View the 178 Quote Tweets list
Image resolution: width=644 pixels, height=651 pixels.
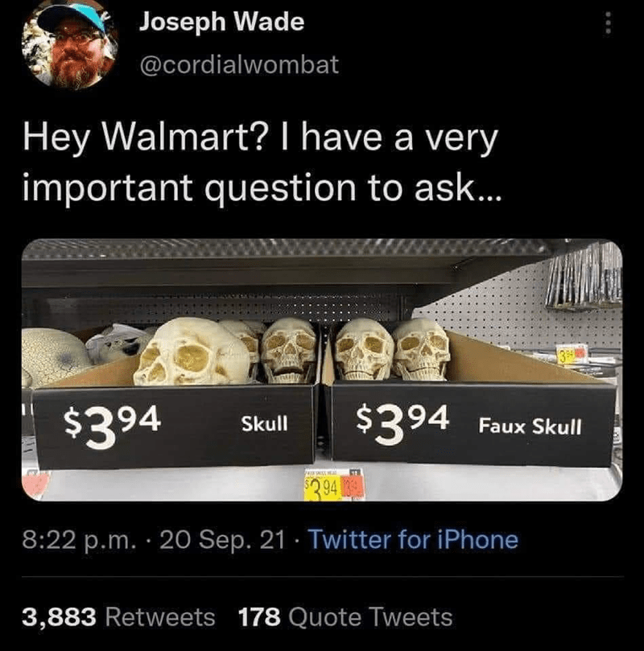[x=345, y=616]
